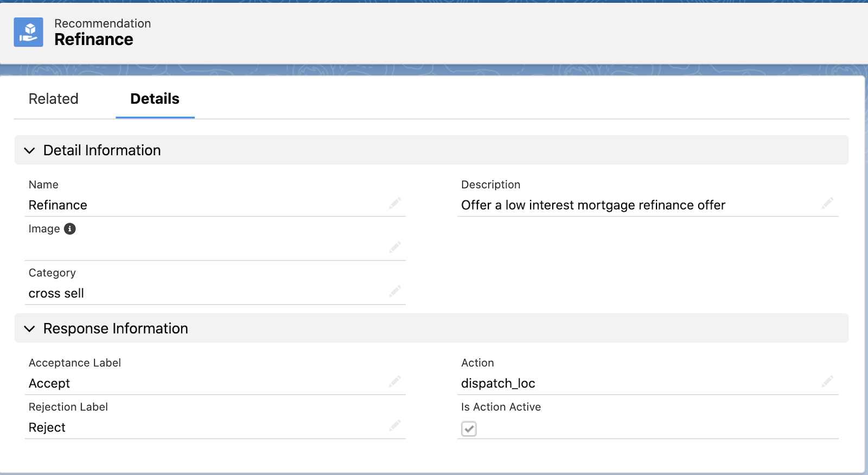Click the dispatch_loc Action value
Viewport: 868px width, 475px height.
click(x=497, y=383)
